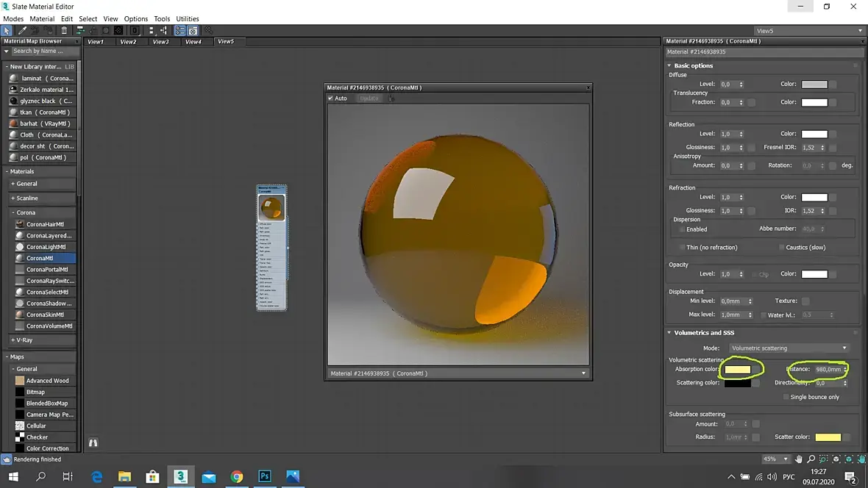Open Windows Start menu
Image resolution: width=868 pixels, height=488 pixels.
click(x=13, y=476)
